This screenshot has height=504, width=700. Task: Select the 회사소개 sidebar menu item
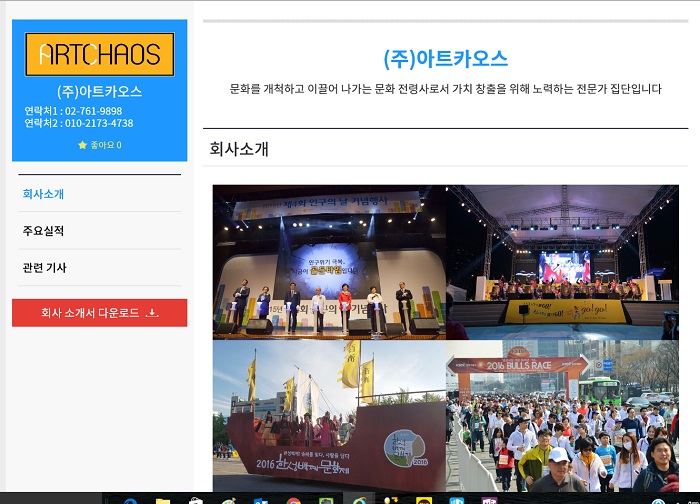pos(44,194)
